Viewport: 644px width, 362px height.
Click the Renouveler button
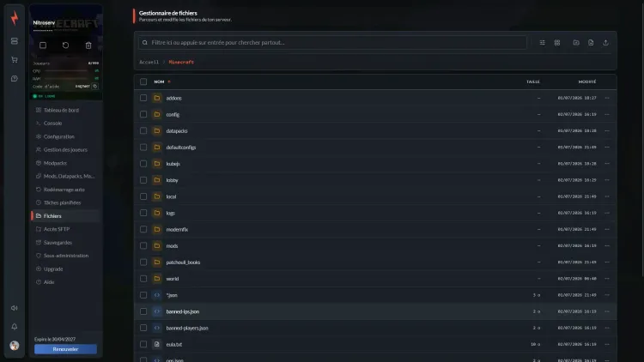tap(66, 349)
